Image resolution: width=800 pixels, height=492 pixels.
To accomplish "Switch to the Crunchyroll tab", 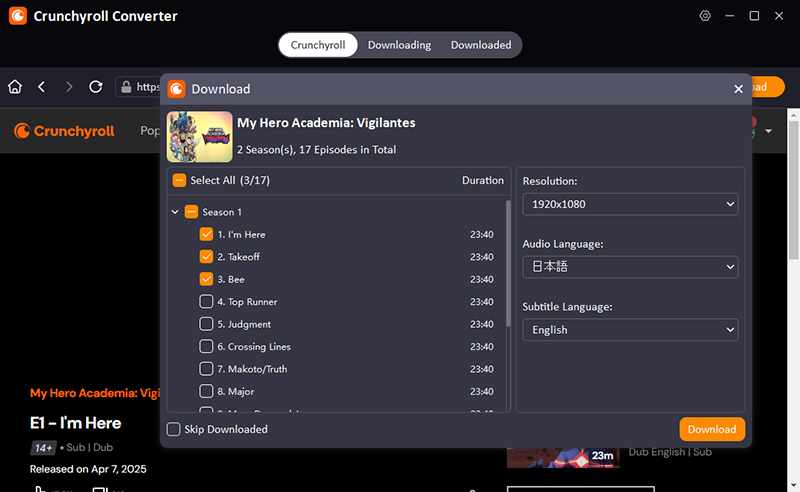I will (318, 45).
